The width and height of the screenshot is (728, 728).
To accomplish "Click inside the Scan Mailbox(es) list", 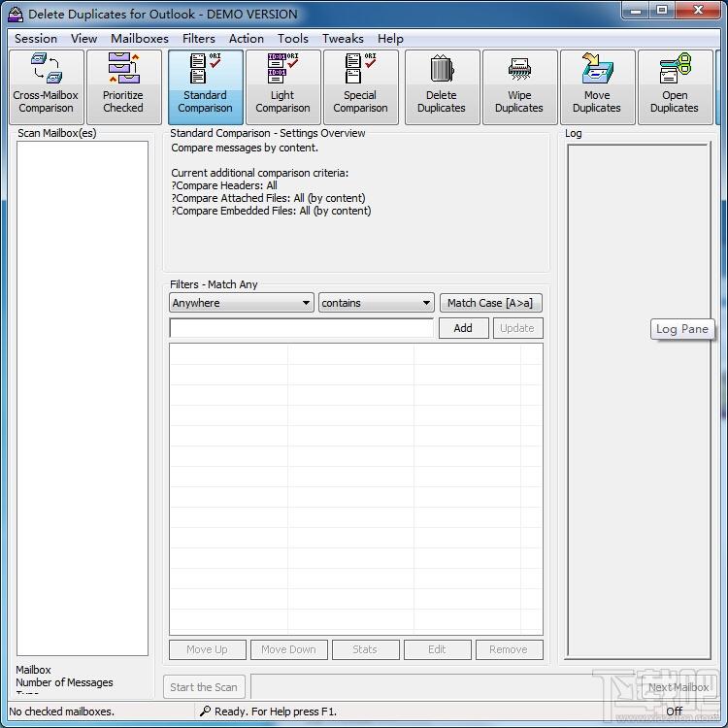I will 83,398.
